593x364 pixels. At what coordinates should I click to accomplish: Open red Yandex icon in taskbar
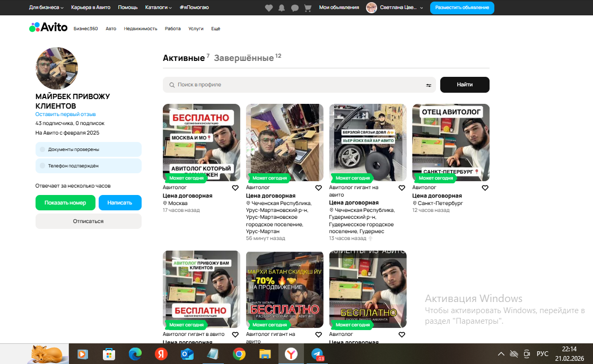click(161, 354)
